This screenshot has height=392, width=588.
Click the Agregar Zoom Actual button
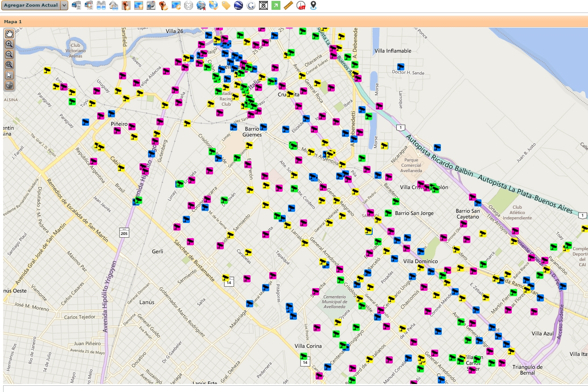click(31, 5)
